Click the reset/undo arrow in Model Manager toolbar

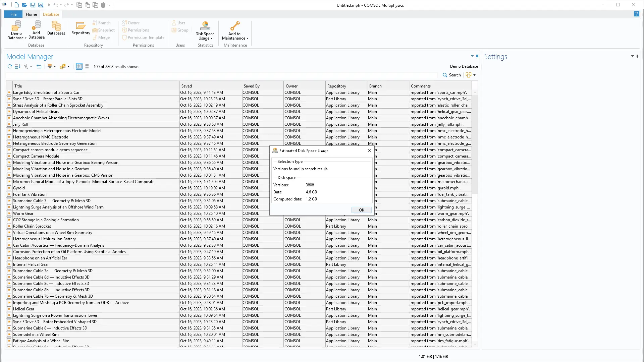pos(39,66)
